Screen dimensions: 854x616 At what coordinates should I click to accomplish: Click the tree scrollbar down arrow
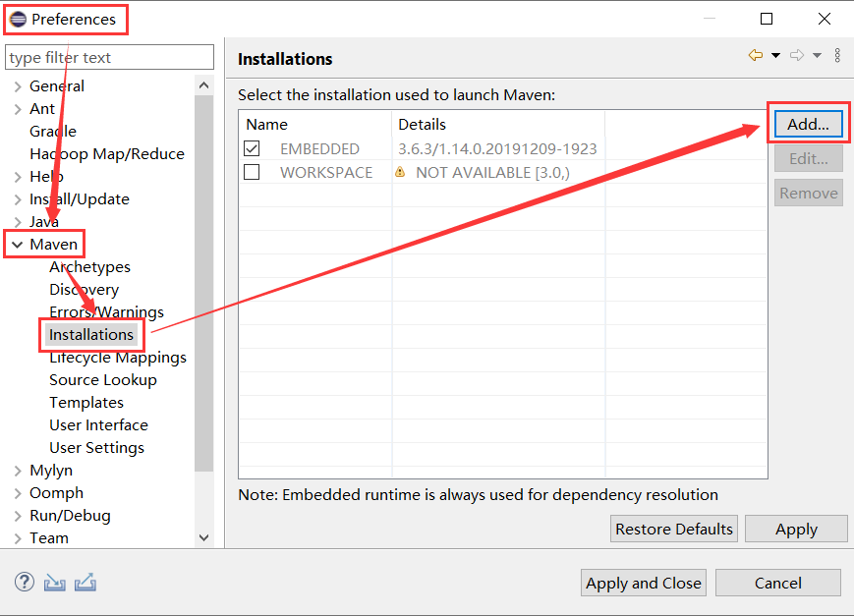point(203,538)
